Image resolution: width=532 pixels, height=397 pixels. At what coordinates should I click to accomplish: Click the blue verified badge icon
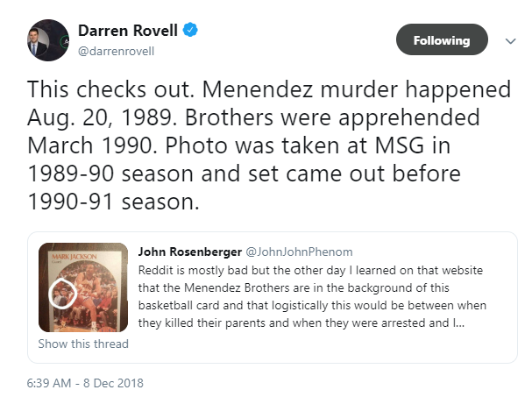click(190, 30)
